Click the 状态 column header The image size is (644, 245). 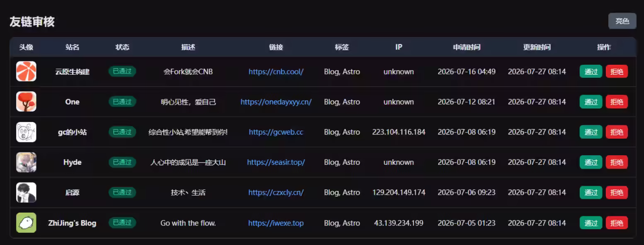coord(122,47)
